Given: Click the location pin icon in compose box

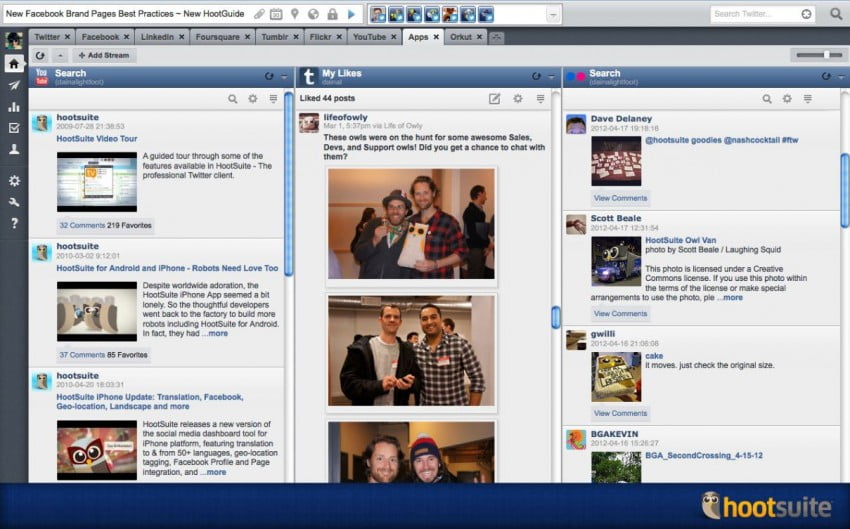Looking at the screenshot, I should pyautogui.click(x=294, y=14).
